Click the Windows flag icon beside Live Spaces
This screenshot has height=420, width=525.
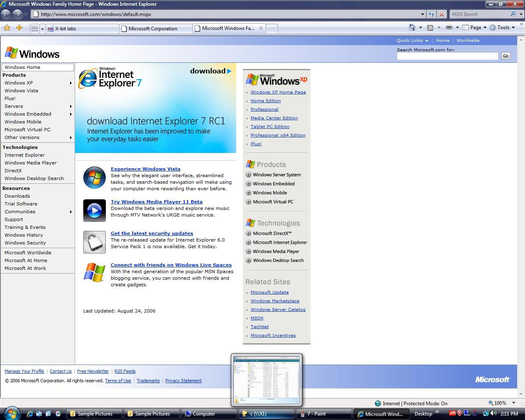(94, 272)
